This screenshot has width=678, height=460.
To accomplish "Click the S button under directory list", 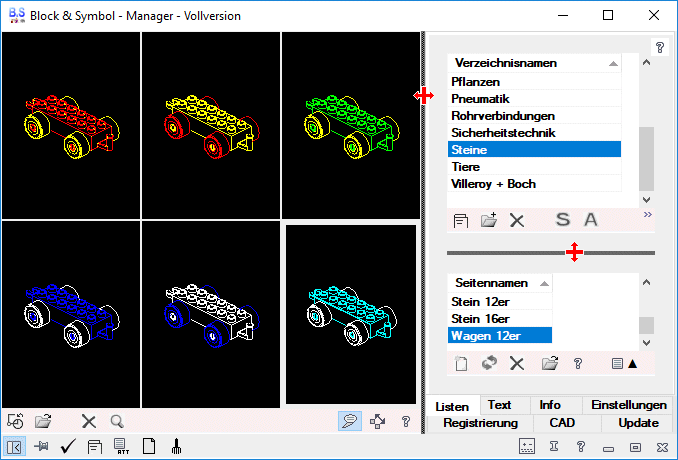I will click(x=563, y=220).
